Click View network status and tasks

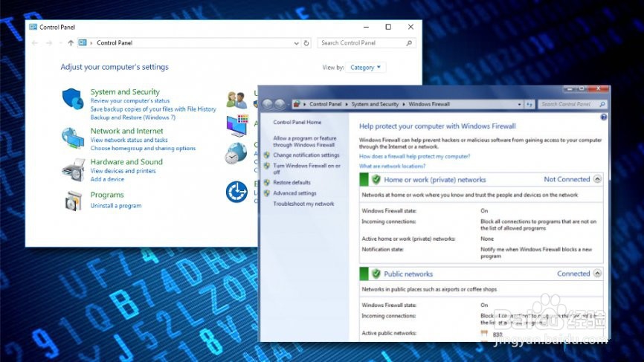[x=129, y=140]
